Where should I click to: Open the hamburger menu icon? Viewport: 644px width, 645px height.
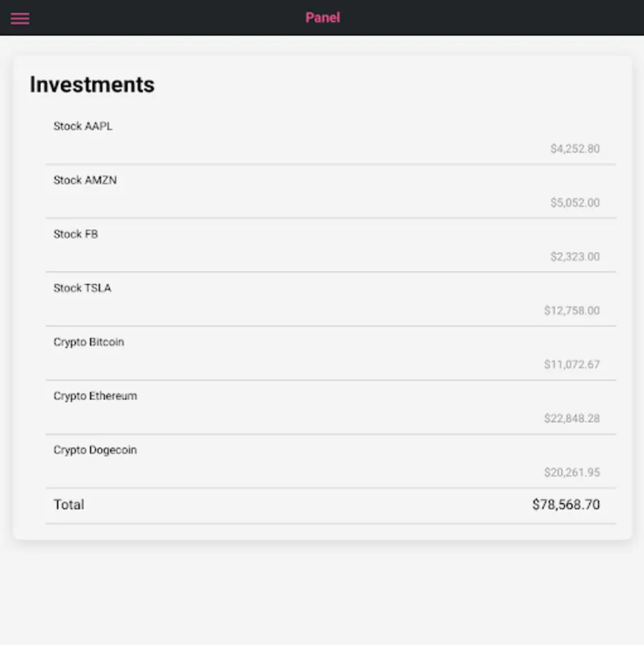point(20,18)
